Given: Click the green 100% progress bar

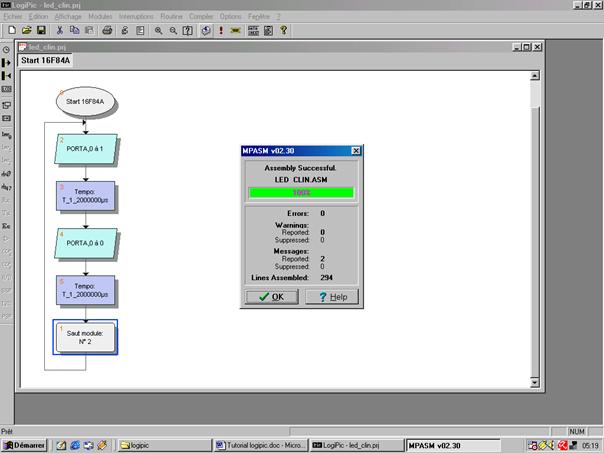Looking at the screenshot, I should [302, 192].
